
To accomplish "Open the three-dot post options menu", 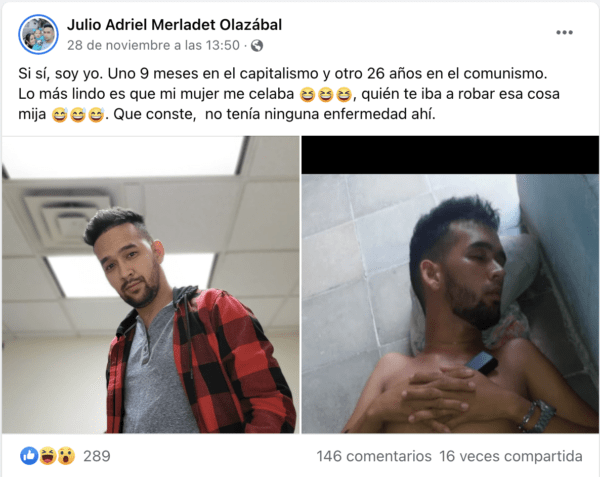I will (564, 33).
